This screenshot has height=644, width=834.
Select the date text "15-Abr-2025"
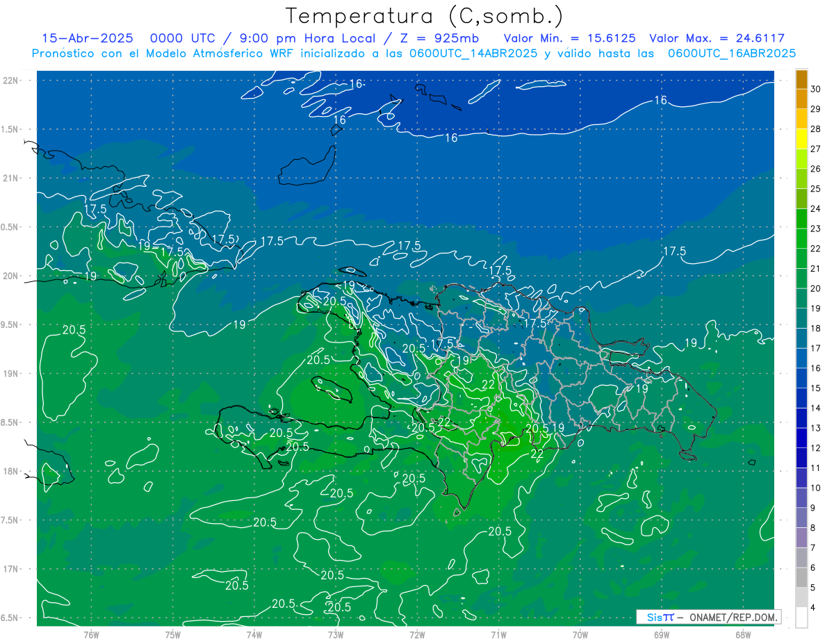pos(87,38)
